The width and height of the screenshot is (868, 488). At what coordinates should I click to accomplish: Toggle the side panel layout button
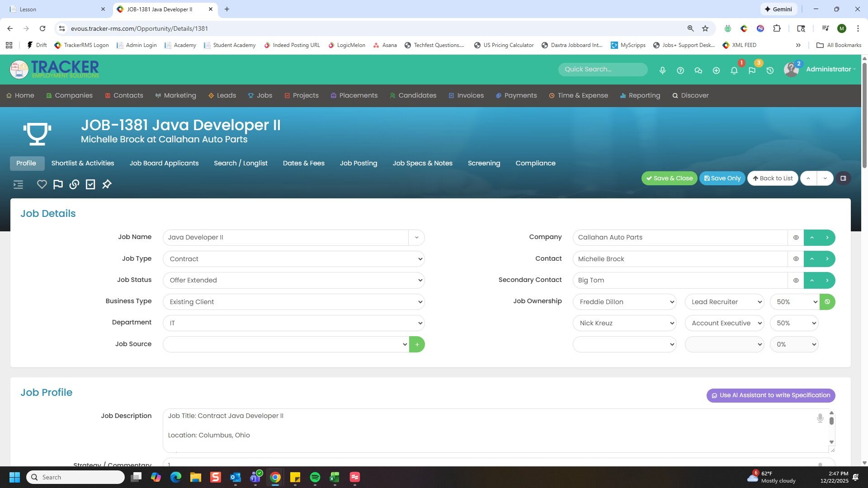(843, 178)
